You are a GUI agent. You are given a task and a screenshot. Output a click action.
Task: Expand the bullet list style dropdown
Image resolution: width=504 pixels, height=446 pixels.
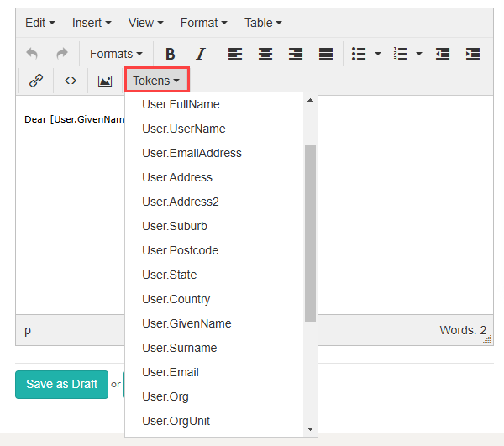[x=378, y=54]
